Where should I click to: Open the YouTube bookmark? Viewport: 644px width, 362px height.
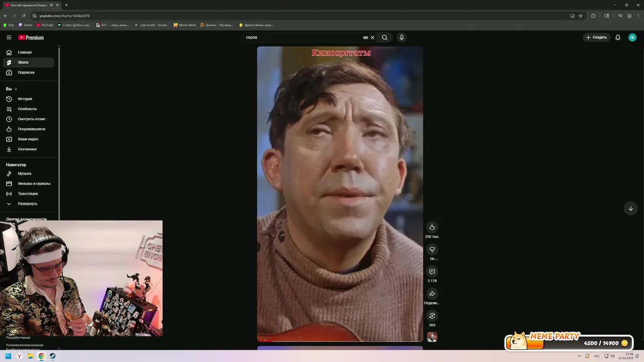pyautogui.click(x=45, y=25)
